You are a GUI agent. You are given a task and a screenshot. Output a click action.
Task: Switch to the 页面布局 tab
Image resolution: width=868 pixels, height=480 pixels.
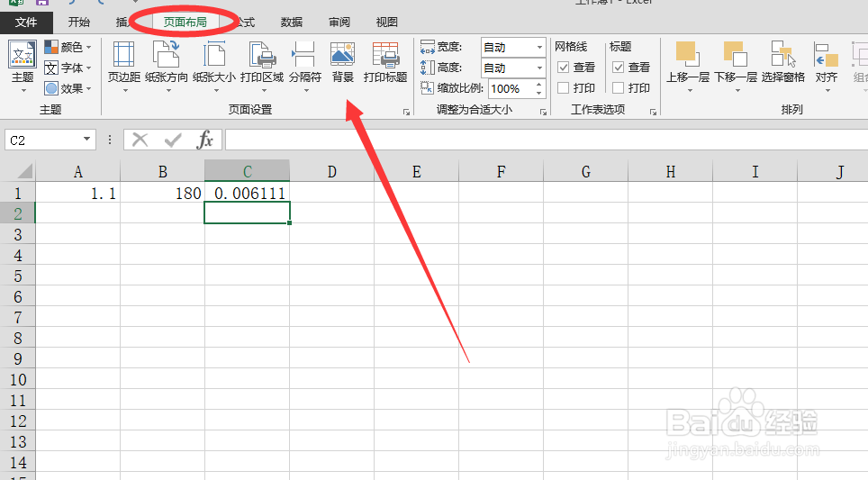click(x=185, y=23)
